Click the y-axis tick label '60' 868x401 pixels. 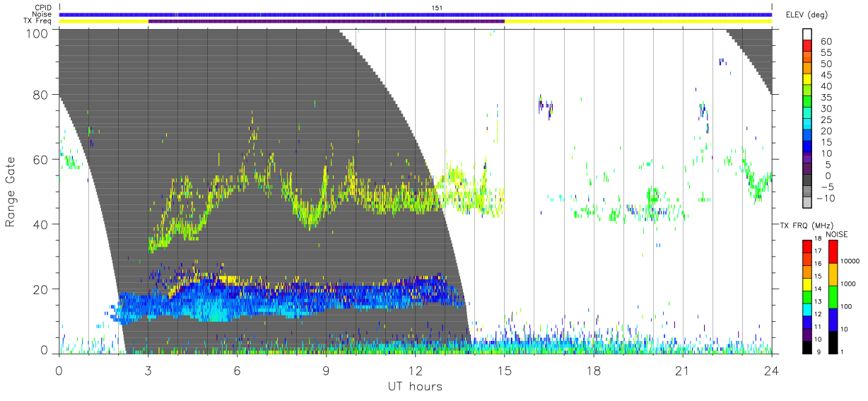pos(41,159)
